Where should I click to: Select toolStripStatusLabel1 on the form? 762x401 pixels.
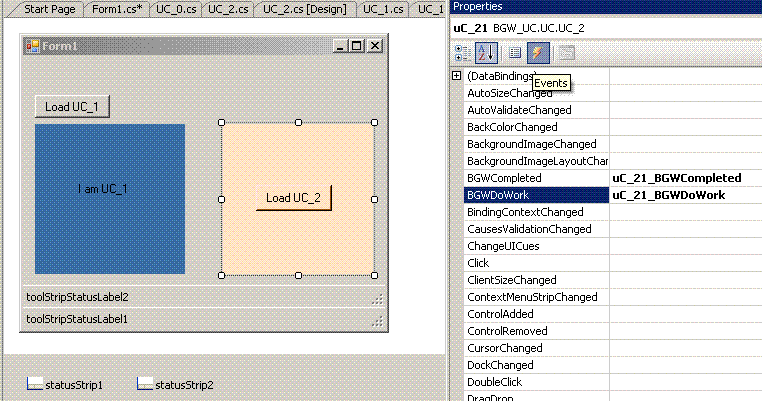pos(77,319)
